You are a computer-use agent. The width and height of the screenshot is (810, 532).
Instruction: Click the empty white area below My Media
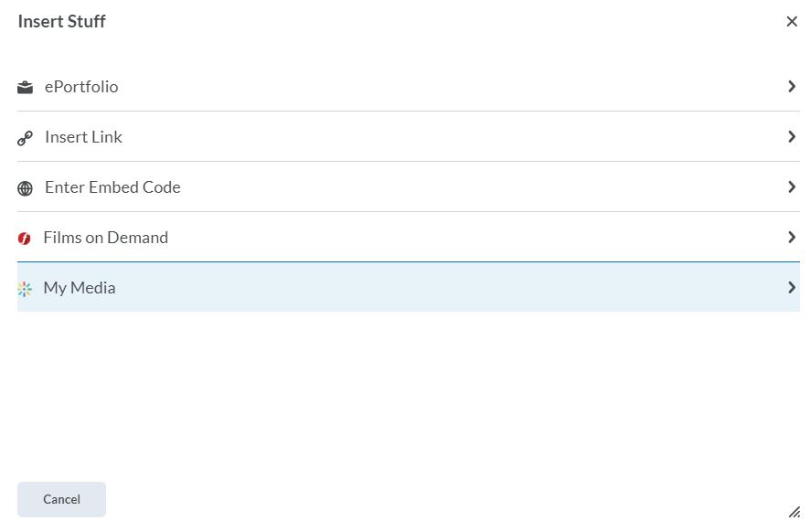[x=407, y=393]
